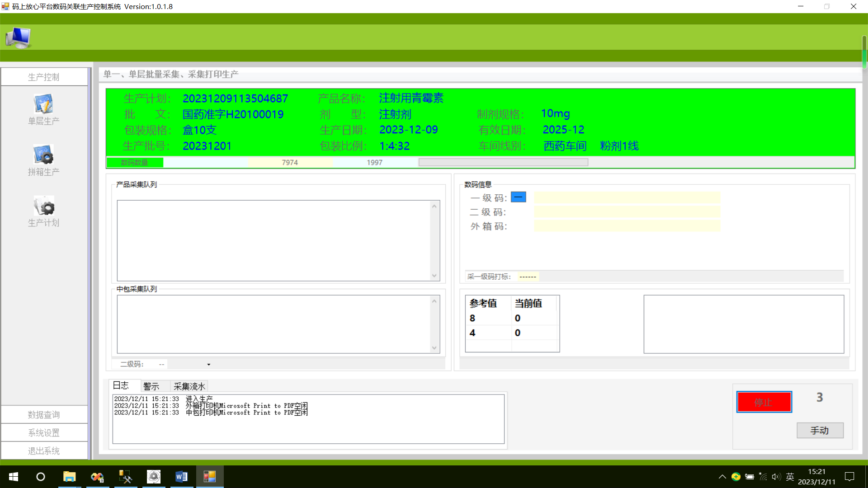The image size is (868, 488).
Task: Expand the 数据查询 sidebar section
Action: [x=44, y=415]
